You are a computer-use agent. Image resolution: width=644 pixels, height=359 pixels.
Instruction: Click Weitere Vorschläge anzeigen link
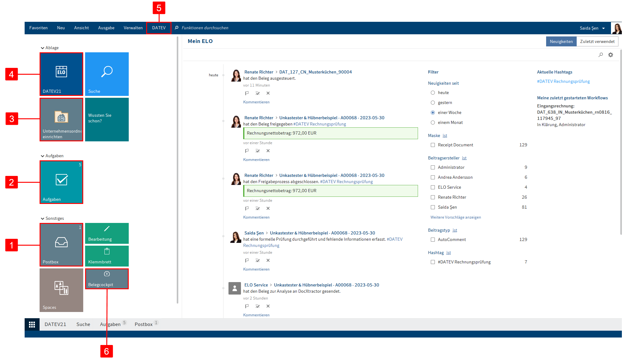(455, 217)
